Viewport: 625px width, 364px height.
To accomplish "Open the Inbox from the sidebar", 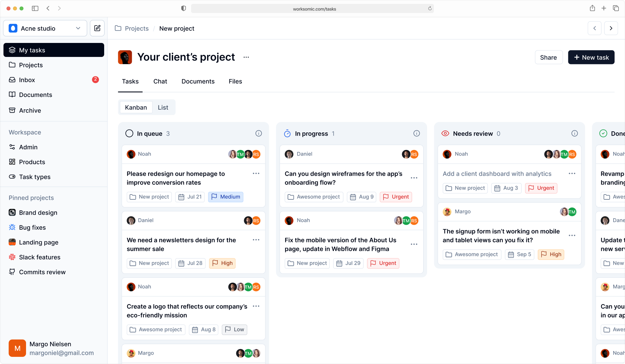I will point(27,80).
